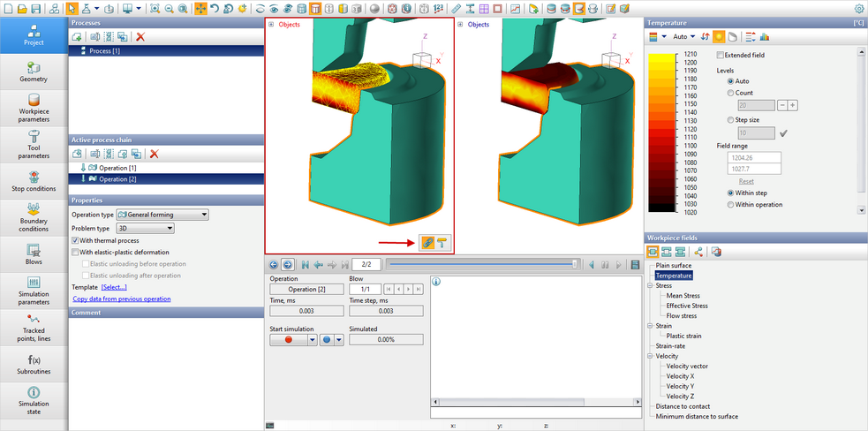Click the simulation step timeline slider

(481, 264)
